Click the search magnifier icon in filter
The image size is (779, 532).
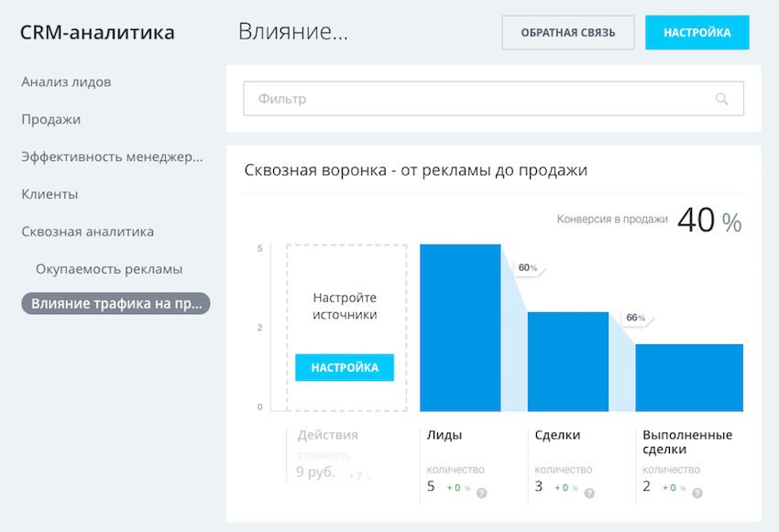point(722,99)
